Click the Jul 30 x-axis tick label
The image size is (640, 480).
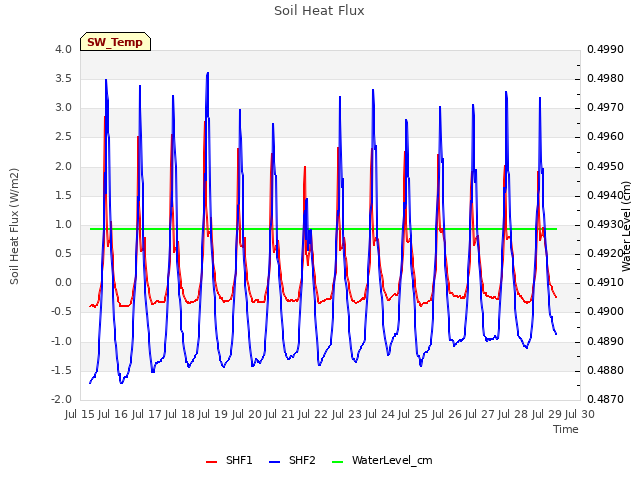pos(580,414)
